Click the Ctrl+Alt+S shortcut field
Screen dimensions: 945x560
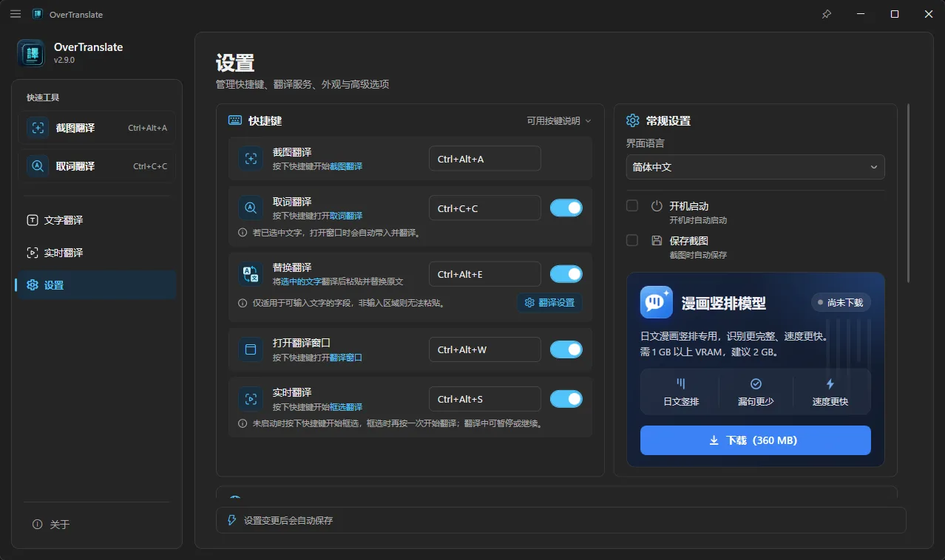coord(485,399)
